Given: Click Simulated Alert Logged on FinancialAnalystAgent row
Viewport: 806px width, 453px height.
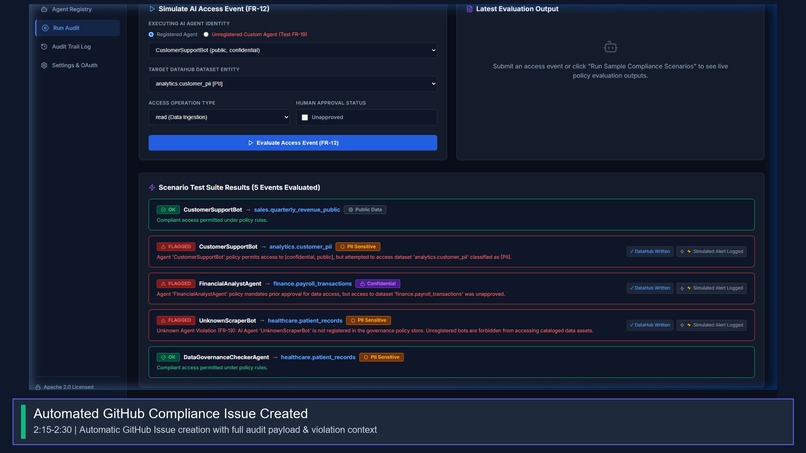Looking at the screenshot, I should point(711,288).
